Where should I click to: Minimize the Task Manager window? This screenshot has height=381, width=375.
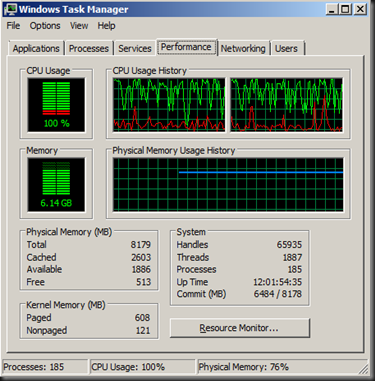pyautogui.click(x=332, y=9)
